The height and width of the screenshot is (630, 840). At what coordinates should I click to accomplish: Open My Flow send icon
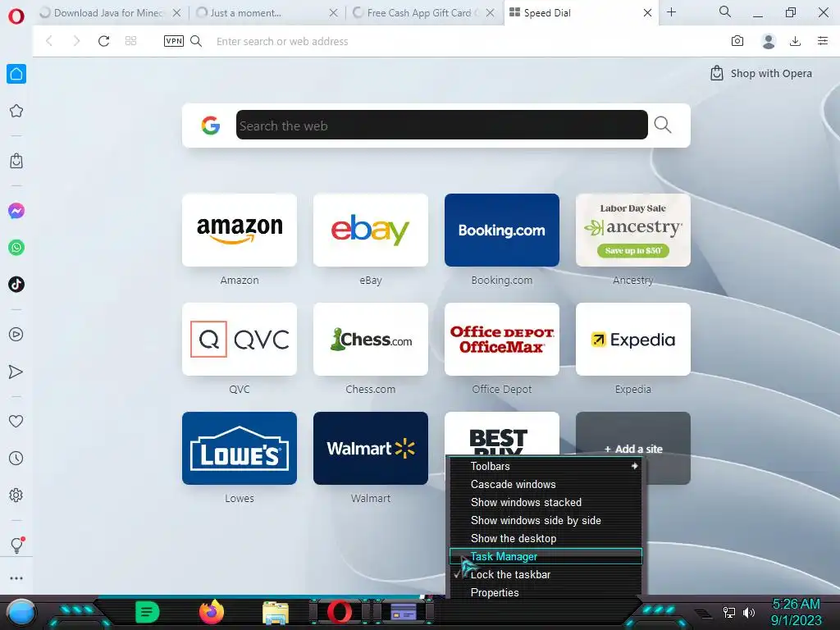pos(16,372)
